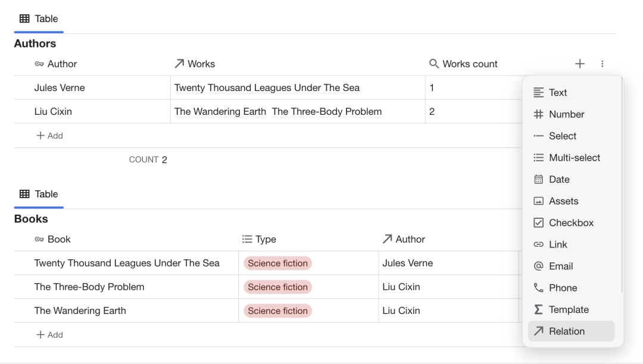Open the three-dot column options menu
The image size is (643, 364).
tap(602, 64)
